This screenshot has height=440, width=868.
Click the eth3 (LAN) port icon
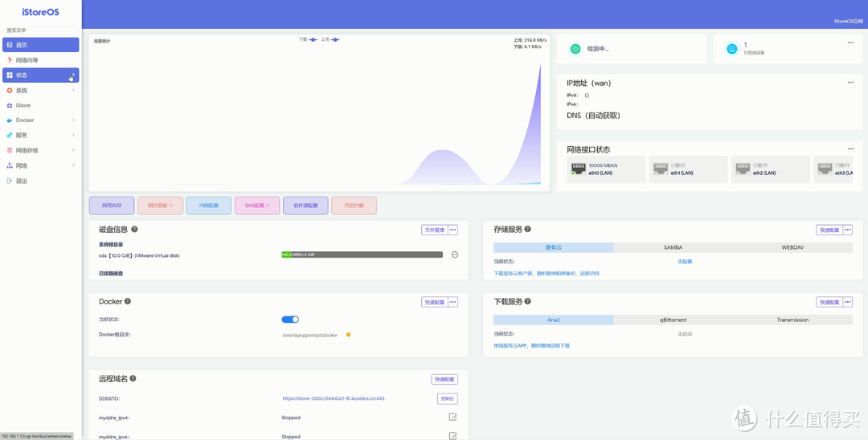click(825, 169)
